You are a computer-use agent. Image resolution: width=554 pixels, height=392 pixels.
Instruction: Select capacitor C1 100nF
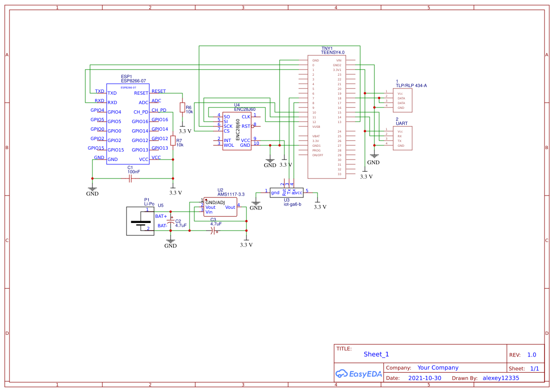(x=130, y=178)
